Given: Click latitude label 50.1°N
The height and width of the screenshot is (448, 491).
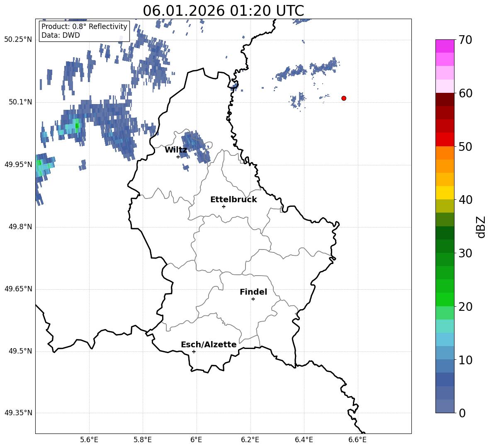Looking at the screenshot, I should pos(20,102).
